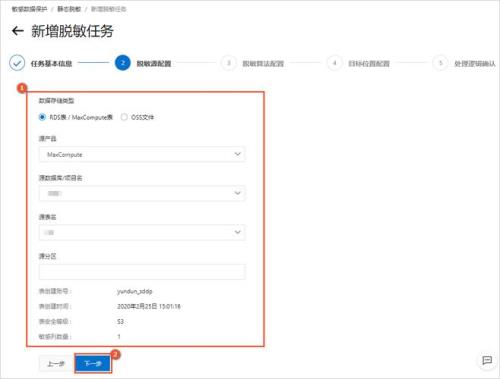
Task: Click the step 4 circle icon
Action: pyautogui.click(x=335, y=63)
